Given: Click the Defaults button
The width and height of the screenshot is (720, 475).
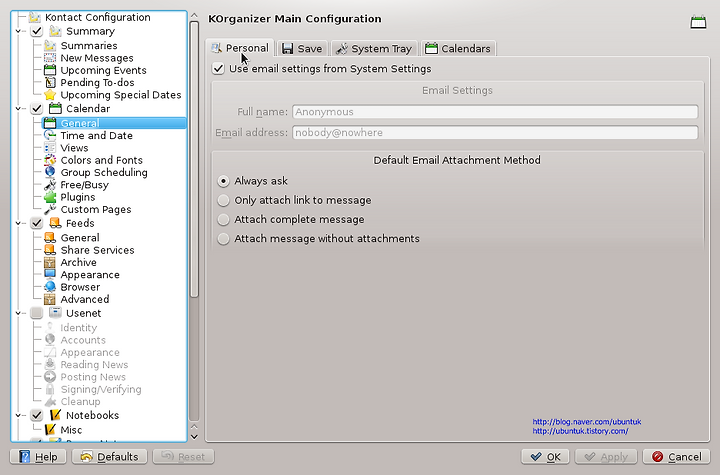Looking at the screenshot, I should (x=109, y=457).
